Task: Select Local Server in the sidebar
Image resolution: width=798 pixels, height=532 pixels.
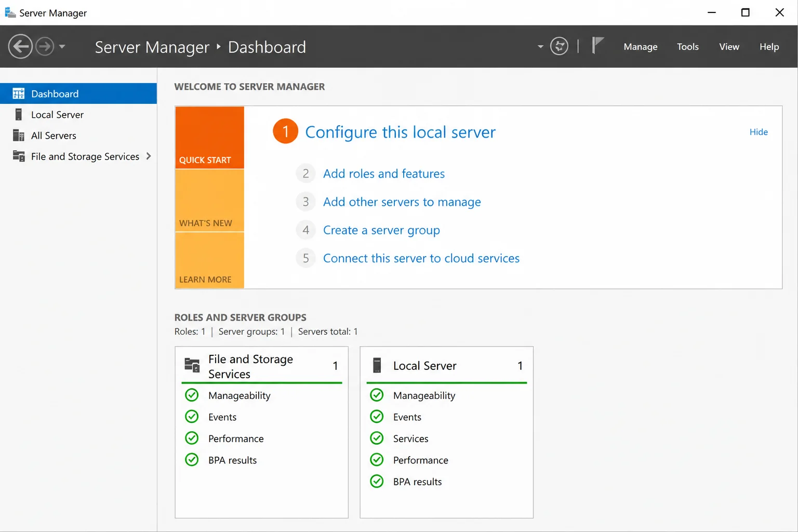Action: 78,114
